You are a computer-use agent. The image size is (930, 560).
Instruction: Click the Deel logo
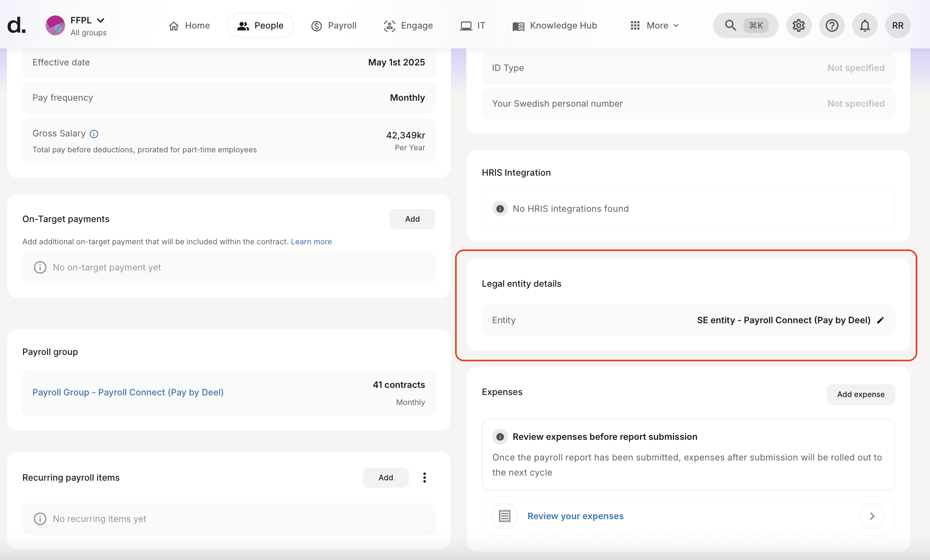coord(17,25)
